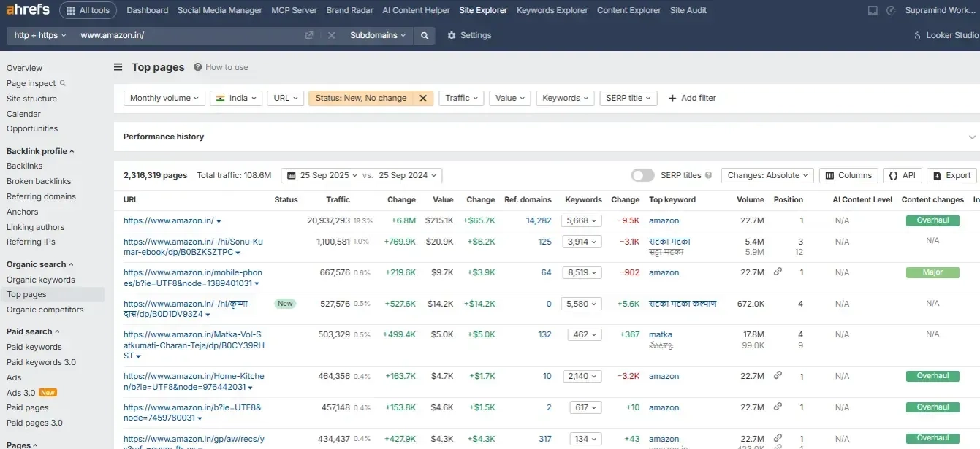This screenshot has width=980, height=449.
Task: Click the API button
Action: [x=902, y=175]
